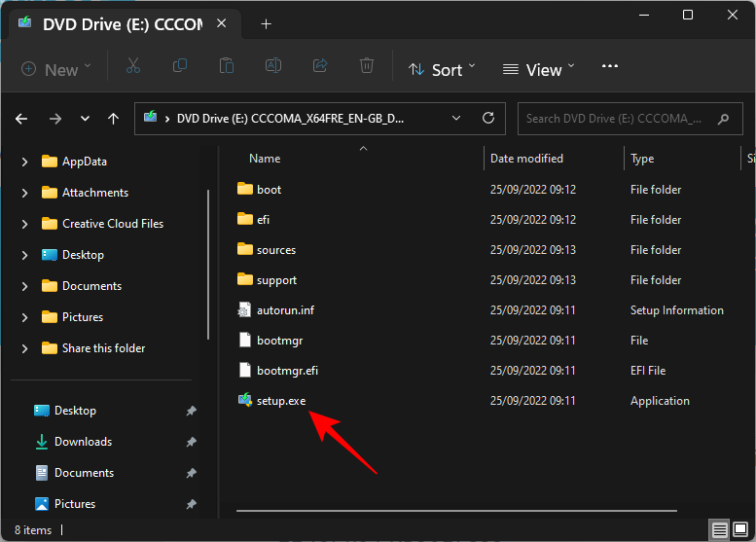Select Creative Cloud Files in sidebar
Screen dimensions: 756x542
pyautogui.click(x=112, y=224)
